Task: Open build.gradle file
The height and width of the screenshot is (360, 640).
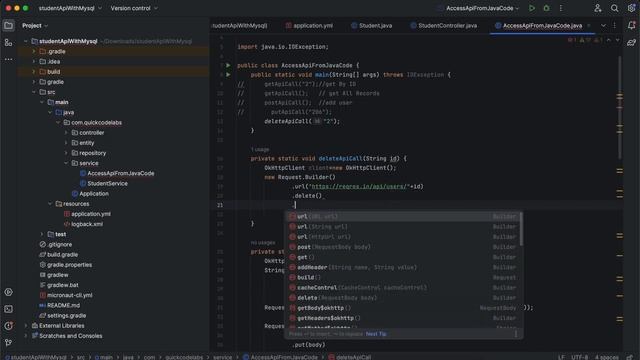Action: [62, 255]
